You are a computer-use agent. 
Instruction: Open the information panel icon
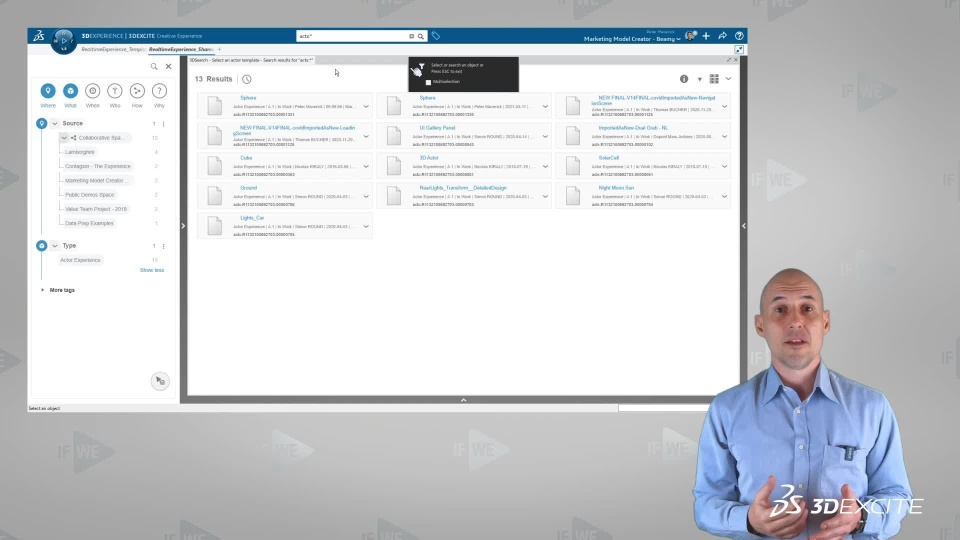[684, 79]
